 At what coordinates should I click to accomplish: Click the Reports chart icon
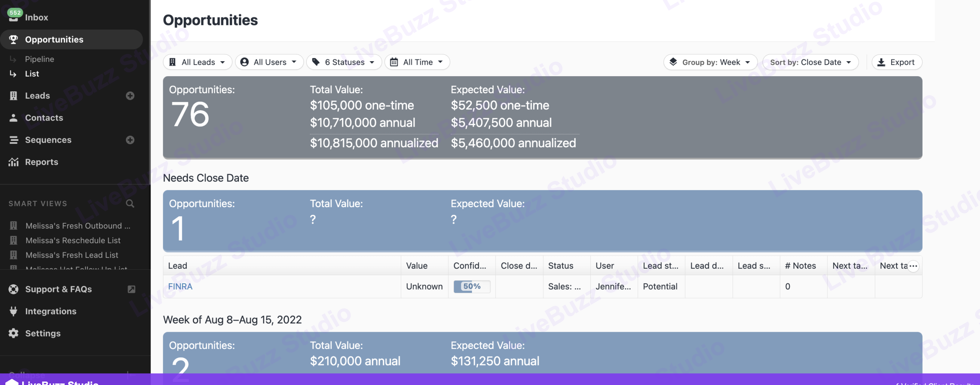pos(13,162)
